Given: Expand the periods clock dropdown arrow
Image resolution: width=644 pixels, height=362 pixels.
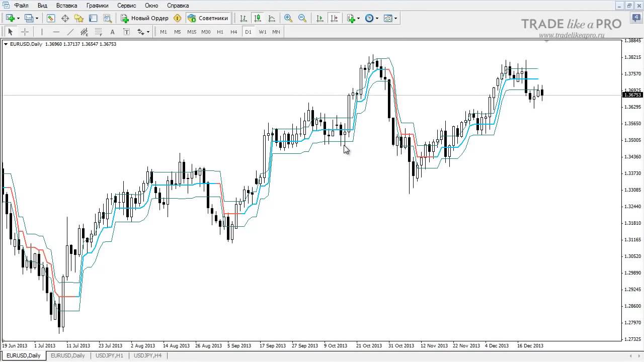Looking at the screenshot, I should [x=377, y=18].
